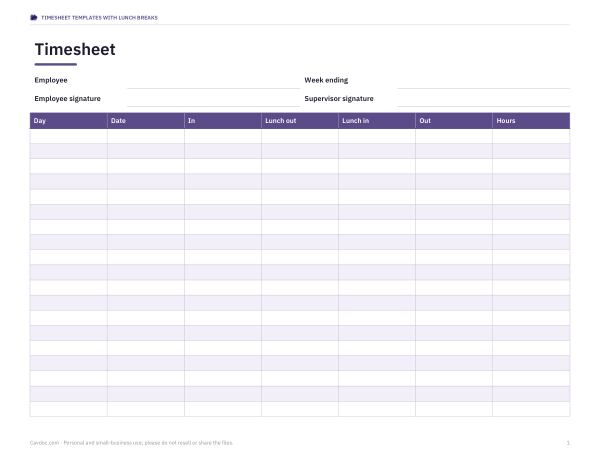Click the 'Supervisor signature' label
This screenshot has width=600, height=464.
coord(339,99)
